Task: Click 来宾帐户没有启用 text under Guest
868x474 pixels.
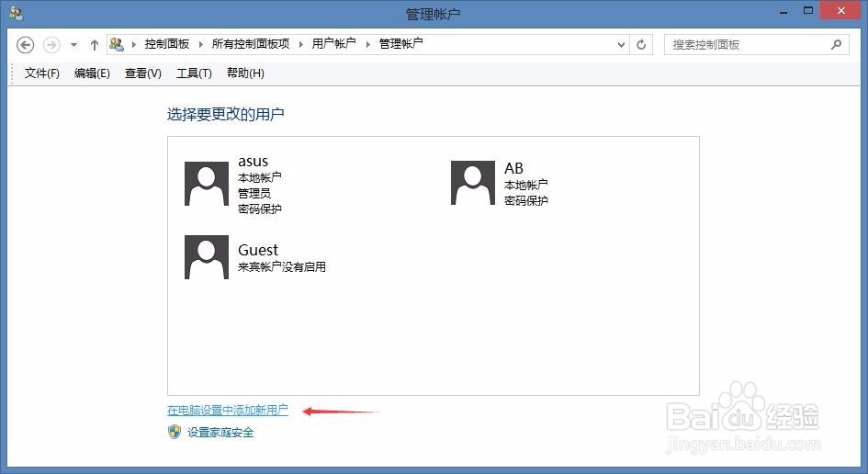Action: [x=282, y=267]
